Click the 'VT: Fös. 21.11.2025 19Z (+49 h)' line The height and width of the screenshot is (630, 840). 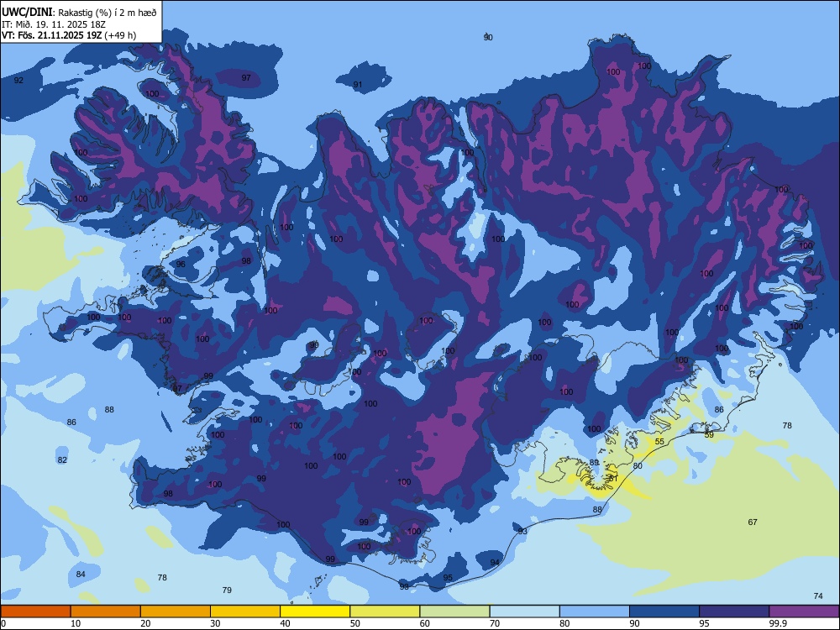(69, 35)
